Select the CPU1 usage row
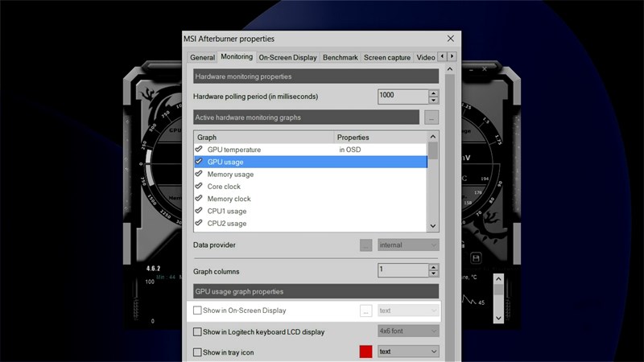This screenshot has height=362, width=644. (311, 211)
